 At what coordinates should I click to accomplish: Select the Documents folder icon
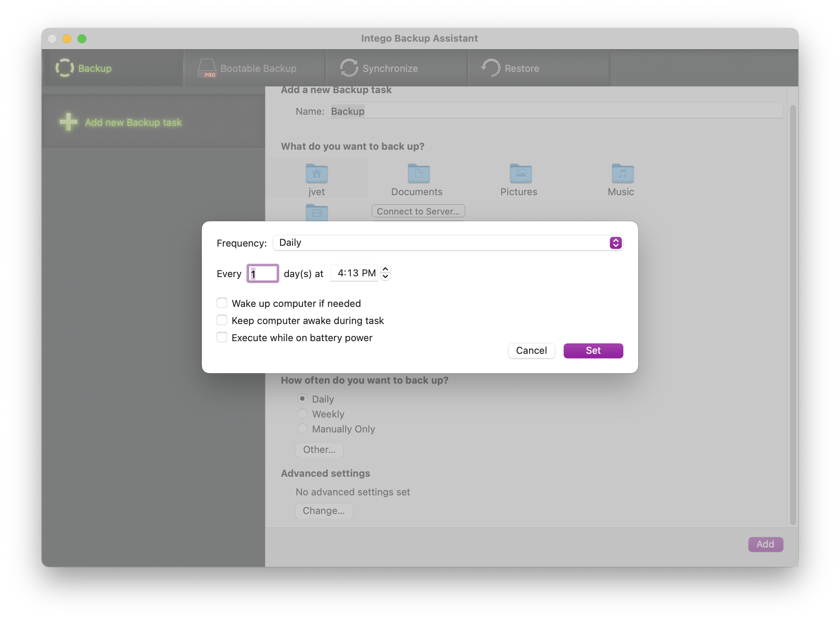(x=419, y=174)
